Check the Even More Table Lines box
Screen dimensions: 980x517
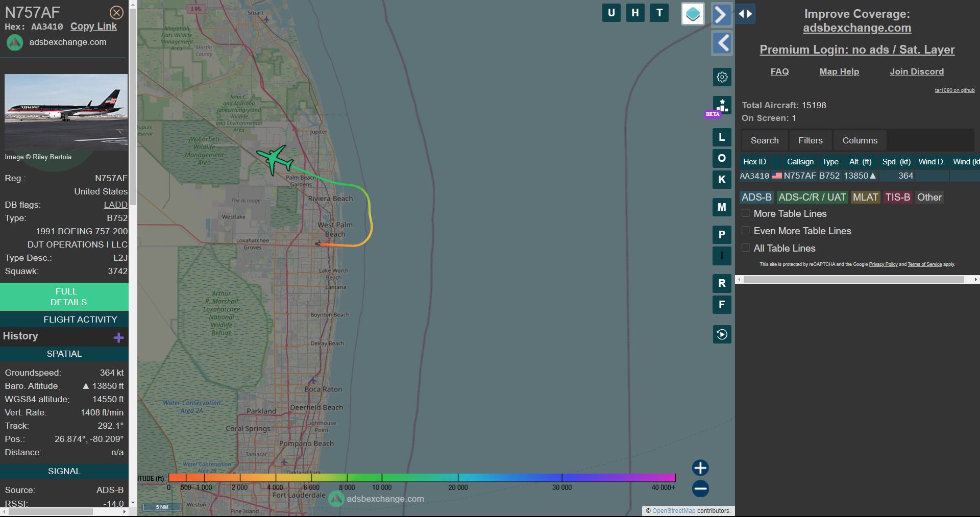tap(746, 231)
